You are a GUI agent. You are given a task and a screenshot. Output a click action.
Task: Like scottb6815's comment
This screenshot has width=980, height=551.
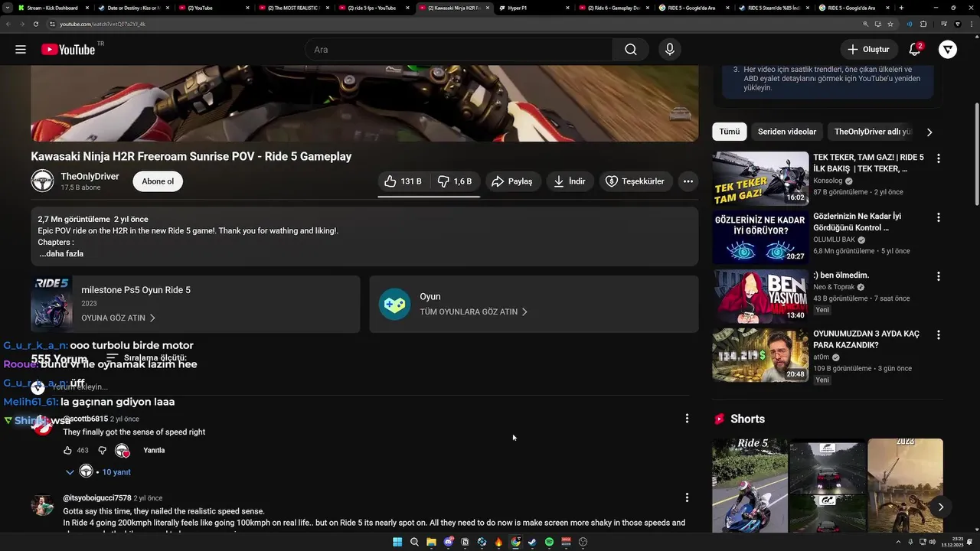tap(67, 451)
